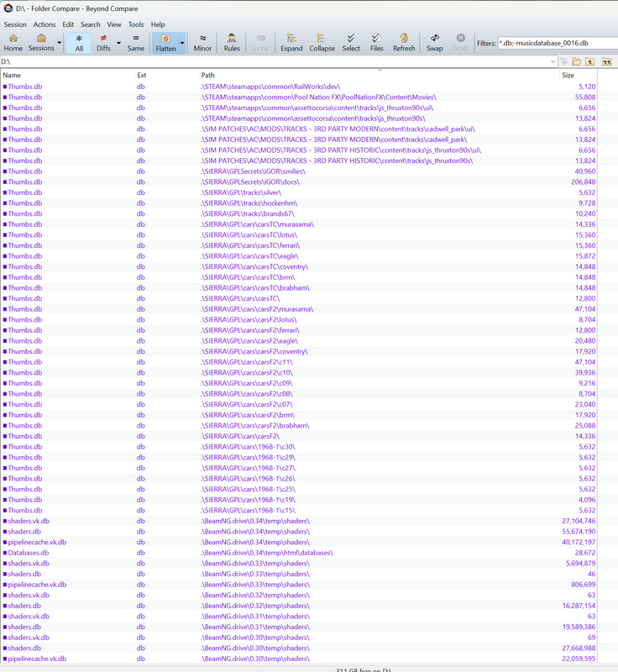Viewport: 618px width, 672px height.
Task: Open the Session menu
Action: point(15,24)
